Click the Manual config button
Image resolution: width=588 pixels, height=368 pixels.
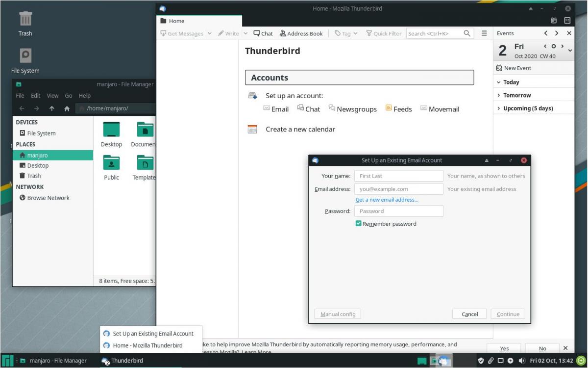click(x=338, y=314)
